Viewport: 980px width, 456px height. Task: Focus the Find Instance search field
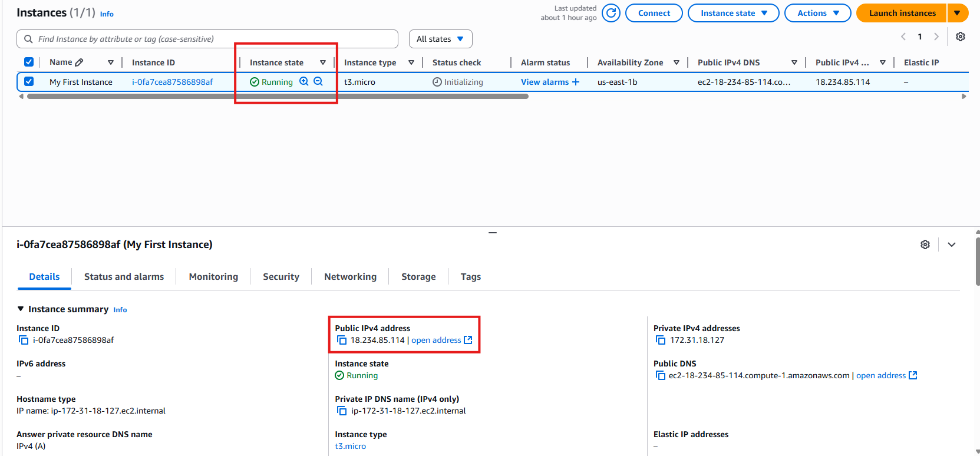212,39
